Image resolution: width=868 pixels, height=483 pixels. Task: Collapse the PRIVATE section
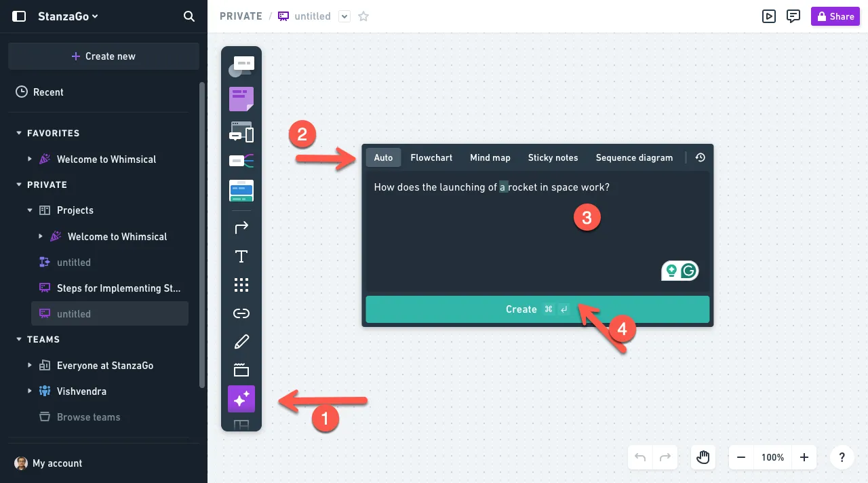pyautogui.click(x=19, y=185)
